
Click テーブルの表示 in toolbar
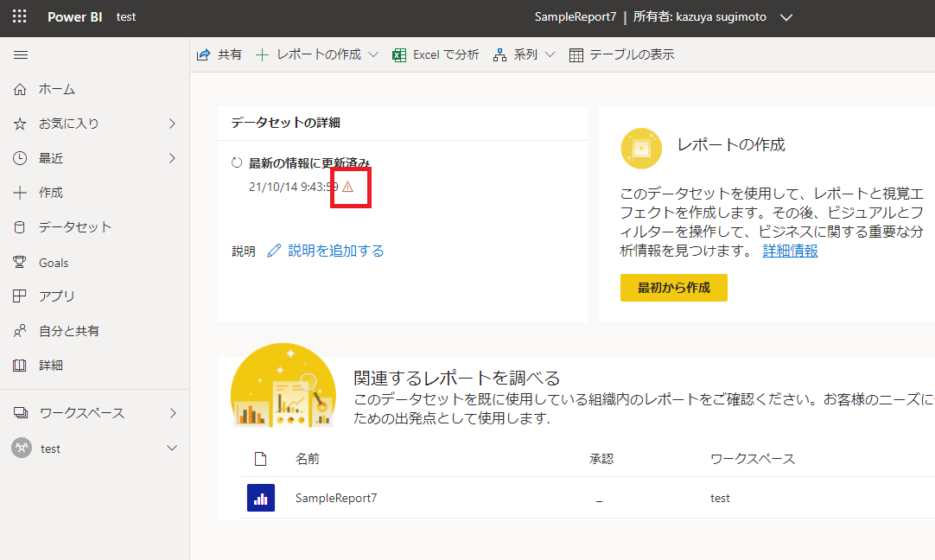632,54
